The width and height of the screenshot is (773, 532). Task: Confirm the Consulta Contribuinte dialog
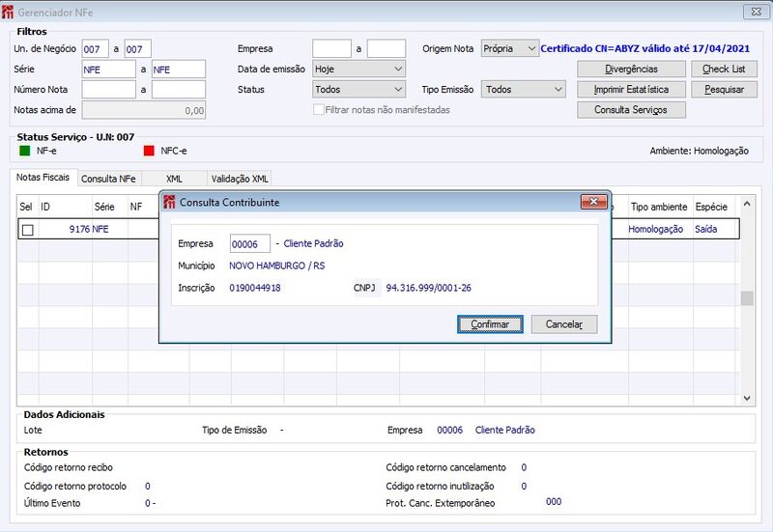pyautogui.click(x=490, y=324)
